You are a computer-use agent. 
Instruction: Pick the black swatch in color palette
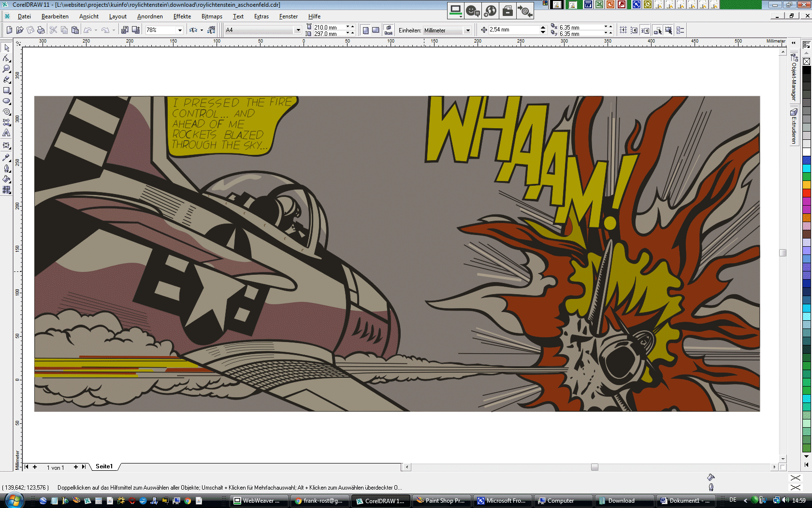[x=807, y=70]
